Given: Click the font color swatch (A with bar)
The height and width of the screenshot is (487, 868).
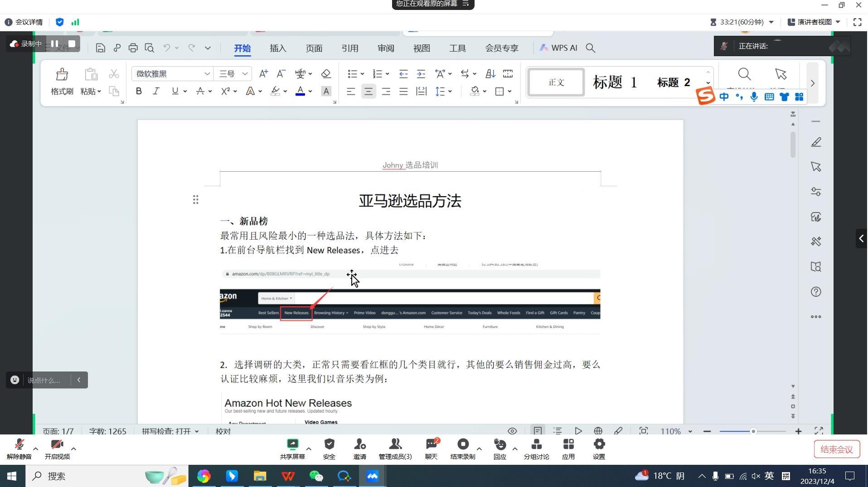Looking at the screenshot, I should point(300,91).
